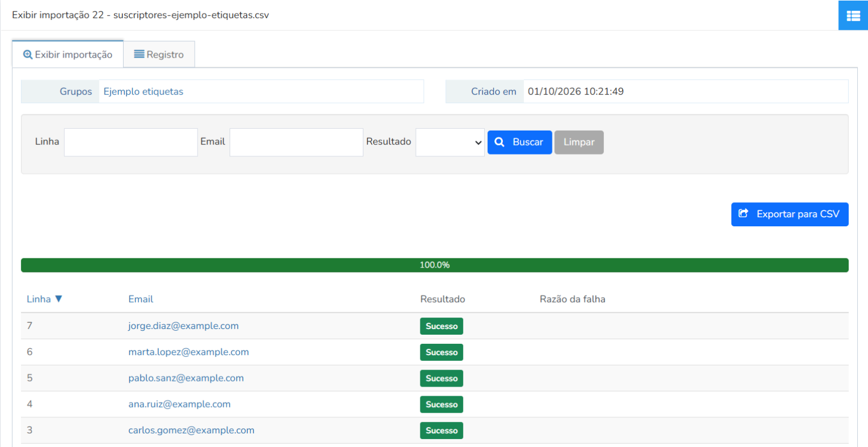Sort by the Email column header
The width and height of the screenshot is (868, 447).
pyautogui.click(x=141, y=299)
